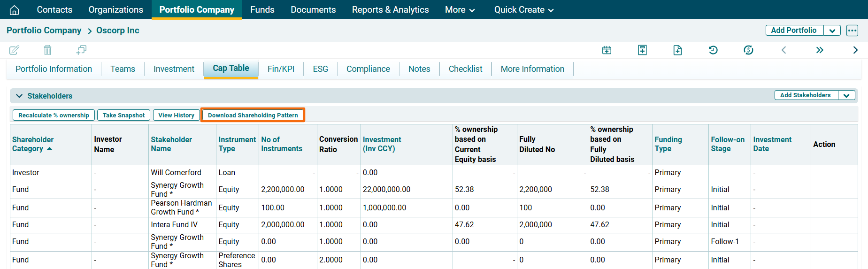Open the Funds menu item
The image size is (868, 269).
(x=262, y=10)
